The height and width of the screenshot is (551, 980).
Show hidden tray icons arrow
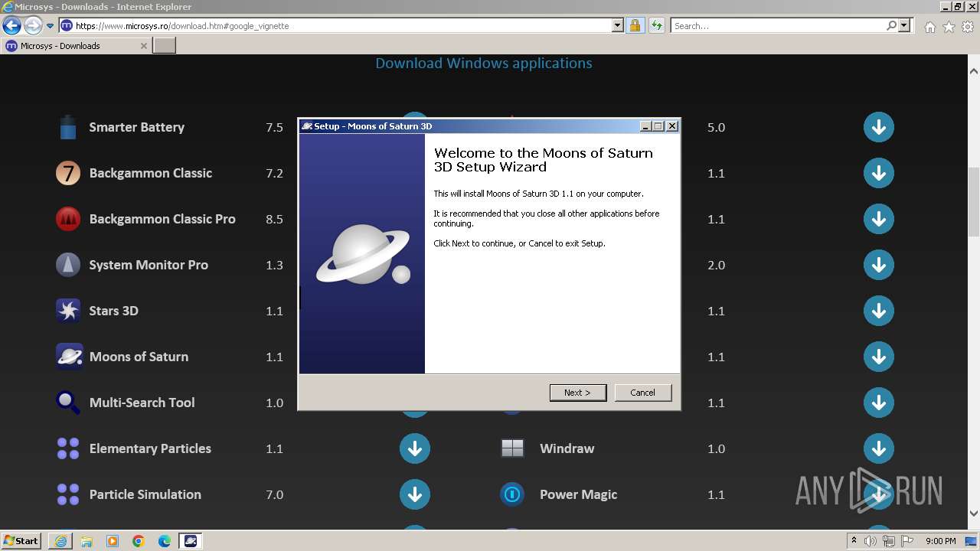coord(854,541)
